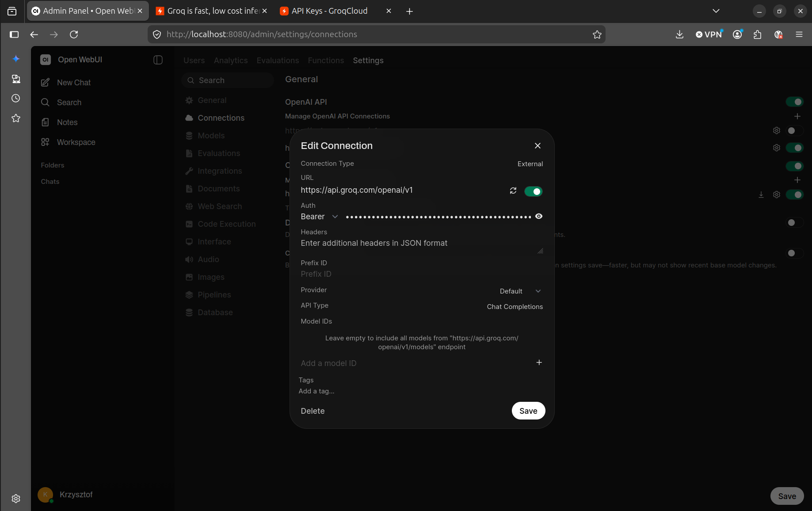Bookmark this page with the star icon

[x=597, y=34]
